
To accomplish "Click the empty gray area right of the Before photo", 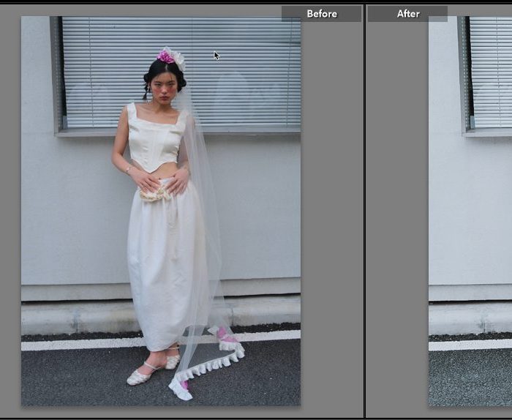I will click(331, 220).
